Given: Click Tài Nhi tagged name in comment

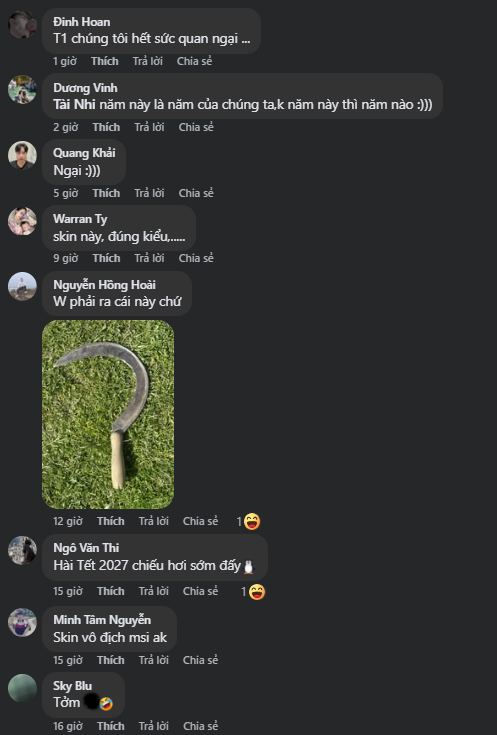Looking at the screenshot, I should (x=74, y=105).
